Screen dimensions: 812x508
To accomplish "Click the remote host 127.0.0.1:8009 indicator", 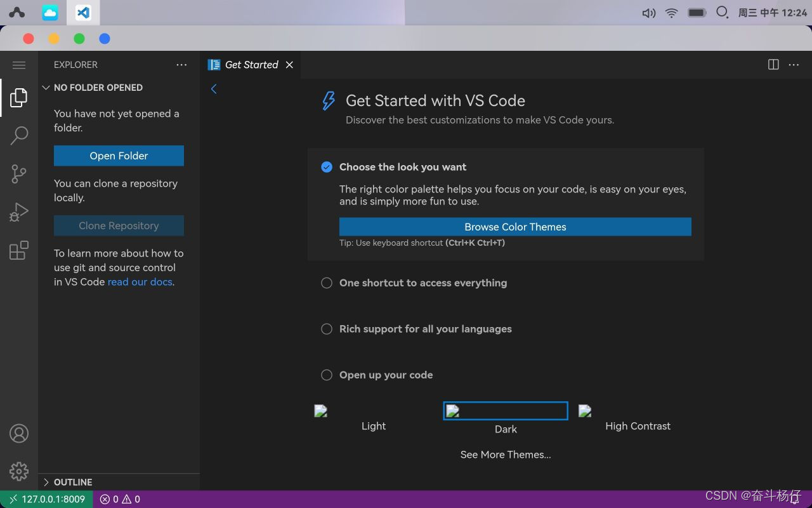I will click(47, 499).
